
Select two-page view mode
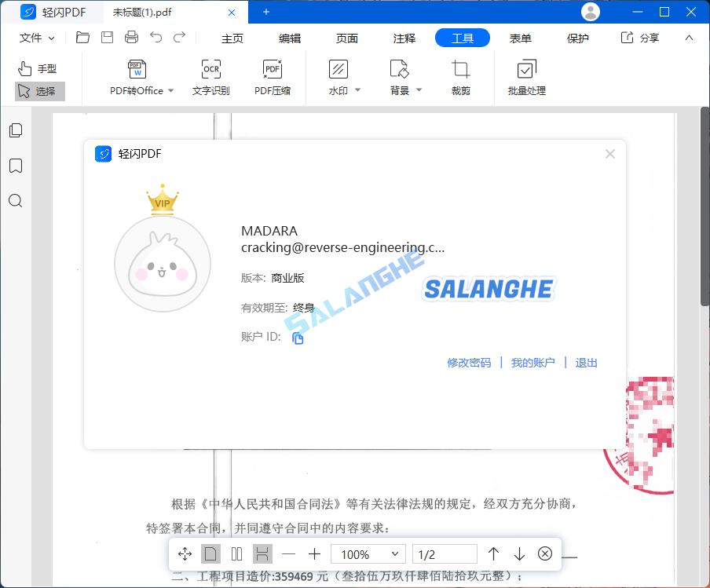(x=237, y=554)
